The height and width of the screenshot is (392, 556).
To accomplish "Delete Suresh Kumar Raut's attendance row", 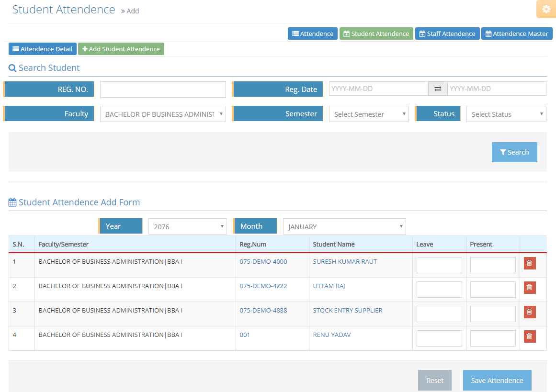I will click(x=529, y=263).
